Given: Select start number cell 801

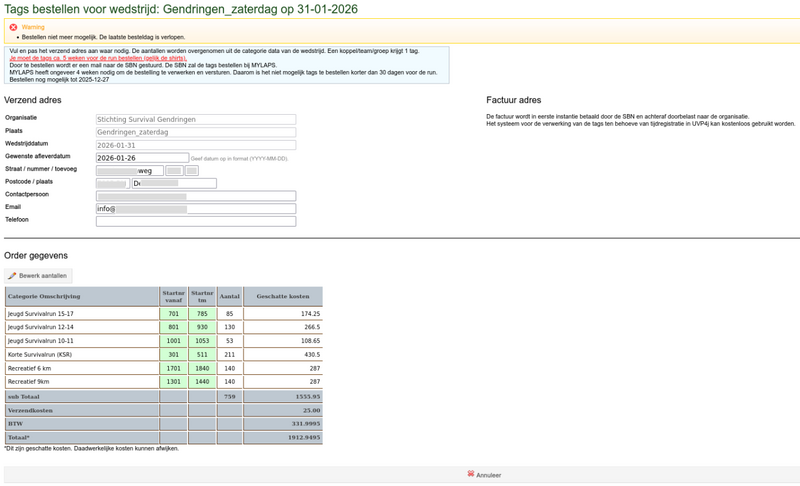Looking at the screenshot, I should pos(173,327).
